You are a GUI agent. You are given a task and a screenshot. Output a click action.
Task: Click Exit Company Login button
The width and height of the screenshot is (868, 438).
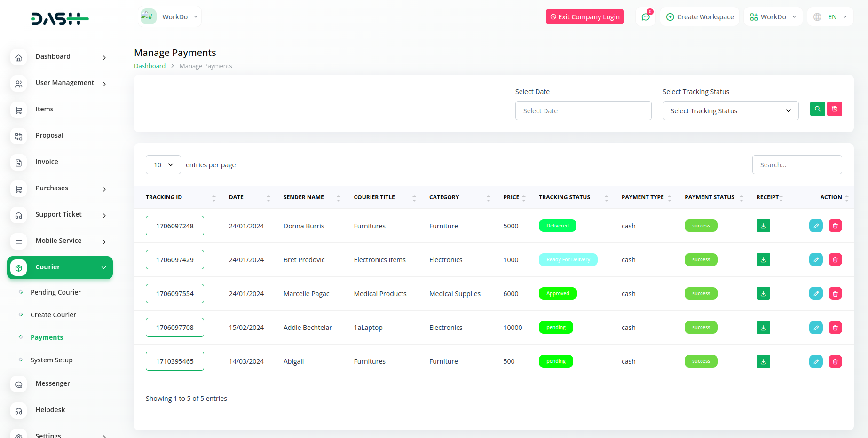point(584,17)
